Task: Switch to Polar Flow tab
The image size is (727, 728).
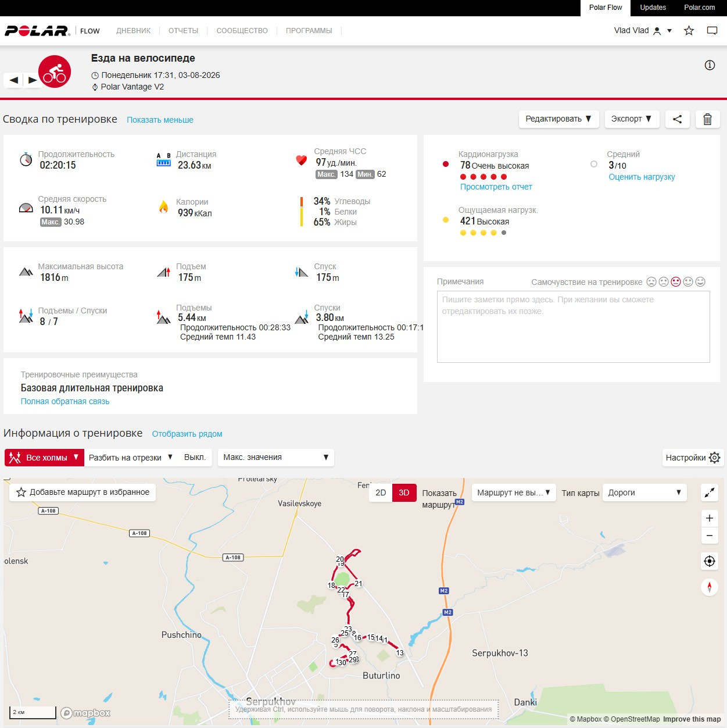Action: point(606,8)
